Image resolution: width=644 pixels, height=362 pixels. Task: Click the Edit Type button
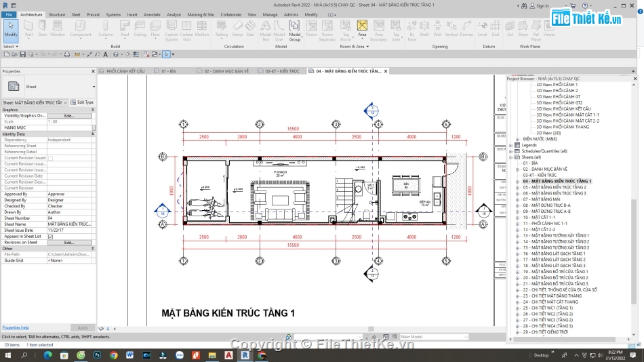click(x=82, y=102)
